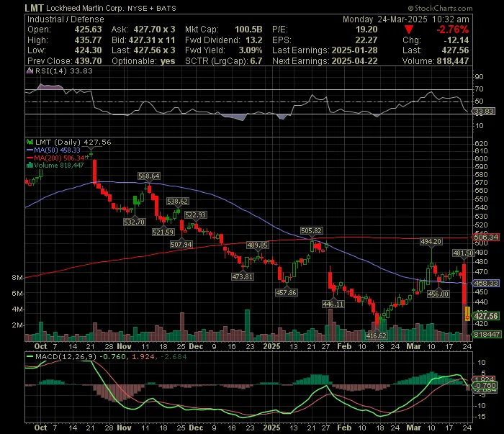Click the red down-triangle change icon

pyautogui.click(x=409, y=30)
